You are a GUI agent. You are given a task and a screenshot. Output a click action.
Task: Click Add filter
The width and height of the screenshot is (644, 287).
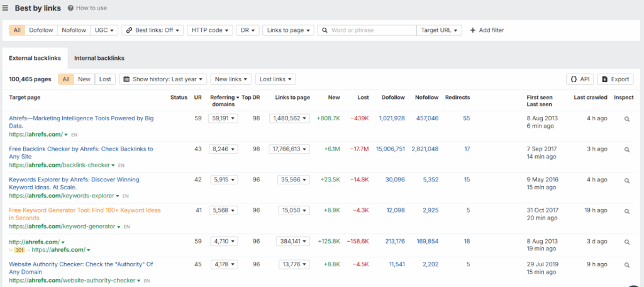coord(487,30)
